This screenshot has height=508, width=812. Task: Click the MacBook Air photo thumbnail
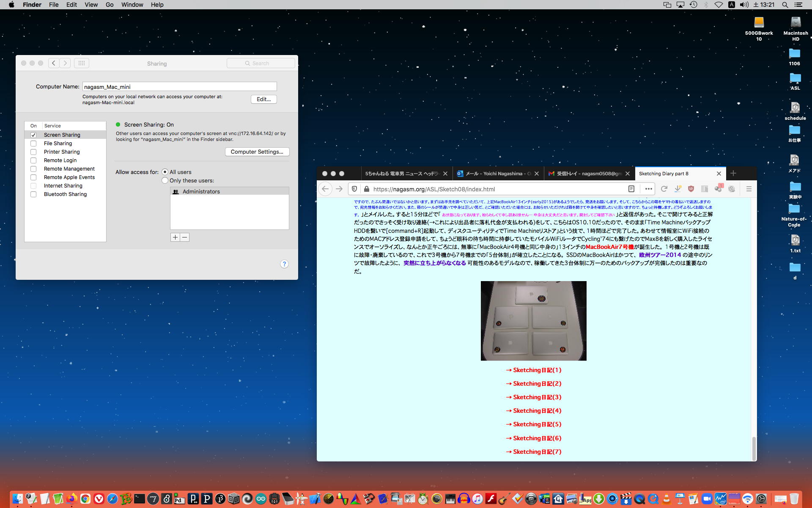coord(533,321)
